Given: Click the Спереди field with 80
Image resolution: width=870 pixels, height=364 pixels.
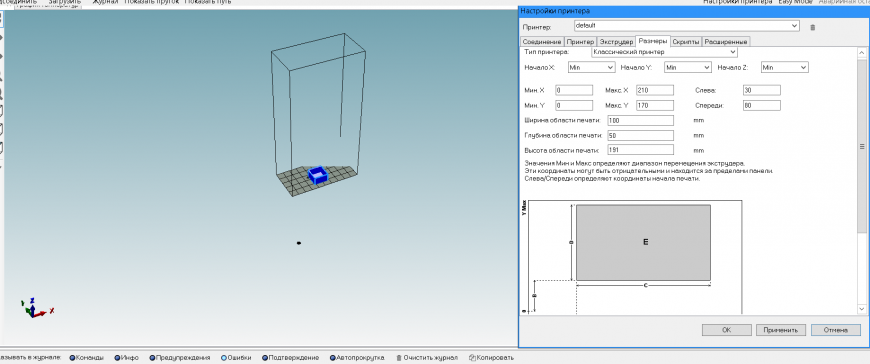Looking at the screenshot, I should [x=762, y=105].
